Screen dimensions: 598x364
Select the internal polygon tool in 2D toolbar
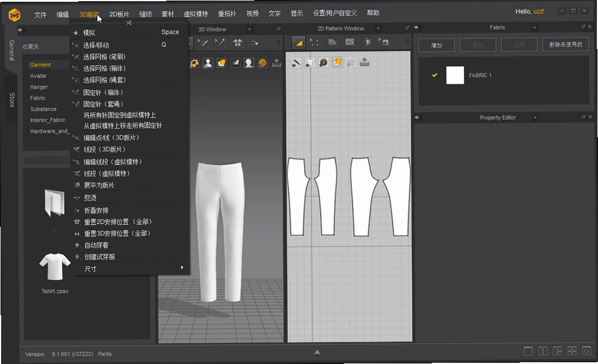click(349, 42)
